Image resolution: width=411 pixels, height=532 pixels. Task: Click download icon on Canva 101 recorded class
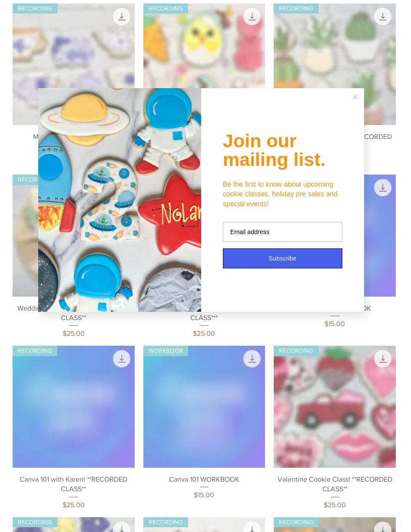pyautogui.click(x=122, y=359)
